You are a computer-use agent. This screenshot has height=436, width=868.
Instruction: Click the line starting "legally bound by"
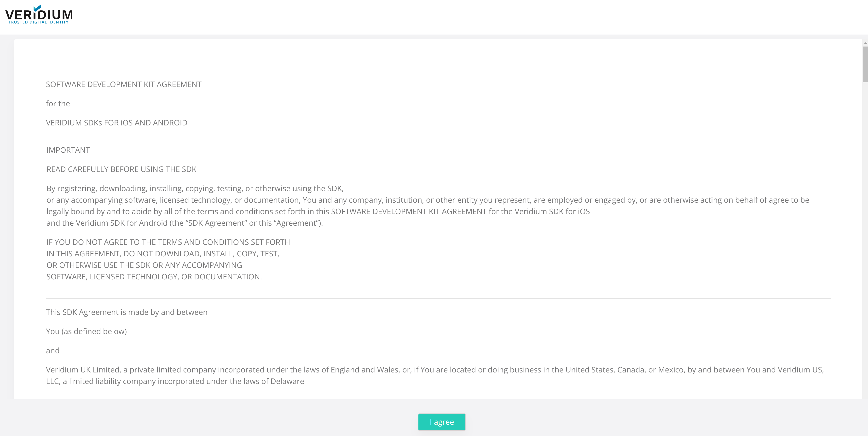318,212
